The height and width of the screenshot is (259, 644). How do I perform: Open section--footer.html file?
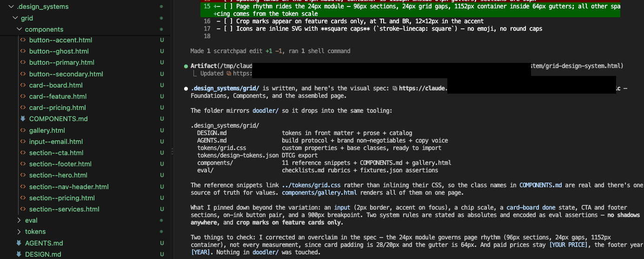click(60, 164)
